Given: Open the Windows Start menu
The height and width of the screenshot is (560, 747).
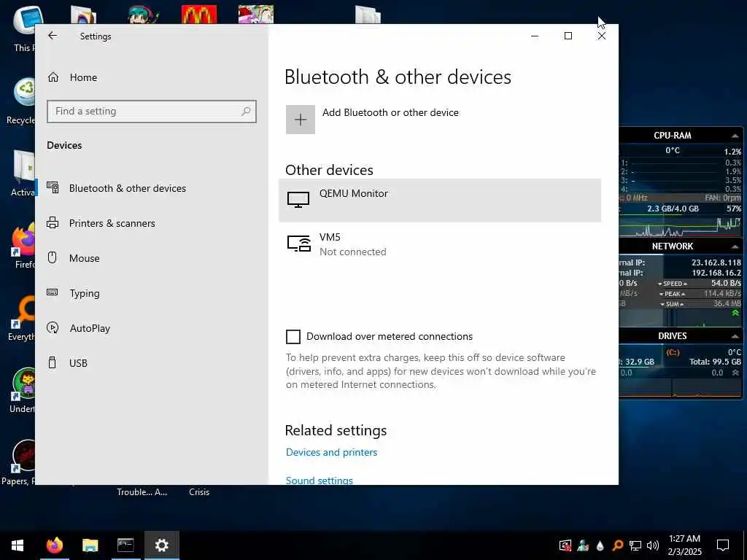Looking at the screenshot, I should 18,545.
